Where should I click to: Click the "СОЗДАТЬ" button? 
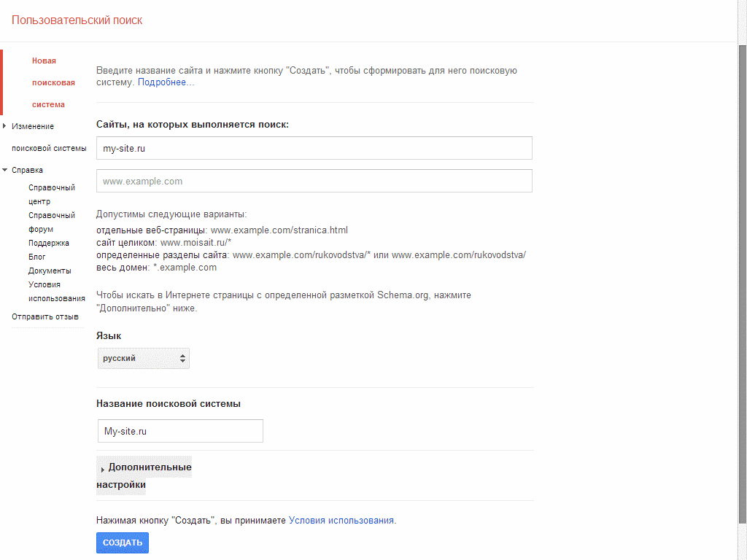[122, 542]
